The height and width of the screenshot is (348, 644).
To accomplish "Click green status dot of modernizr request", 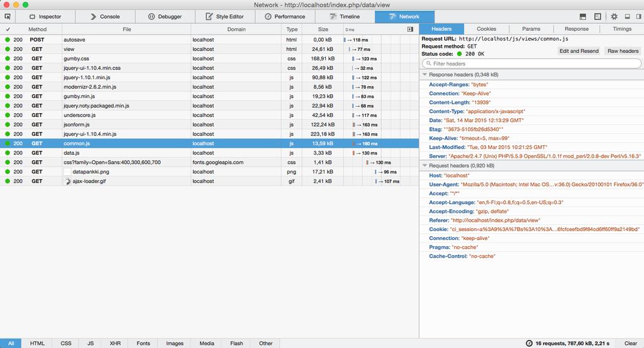I will (x=8, y=87).
